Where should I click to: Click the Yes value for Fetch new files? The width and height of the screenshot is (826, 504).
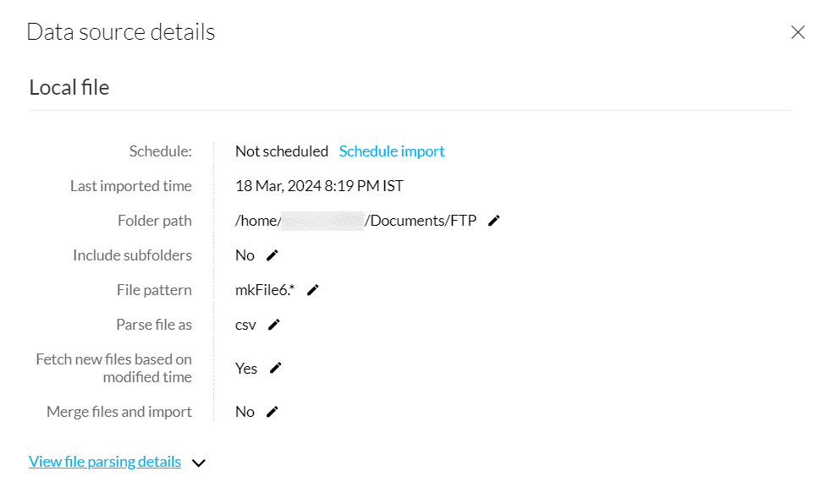[x=246, y=368]
